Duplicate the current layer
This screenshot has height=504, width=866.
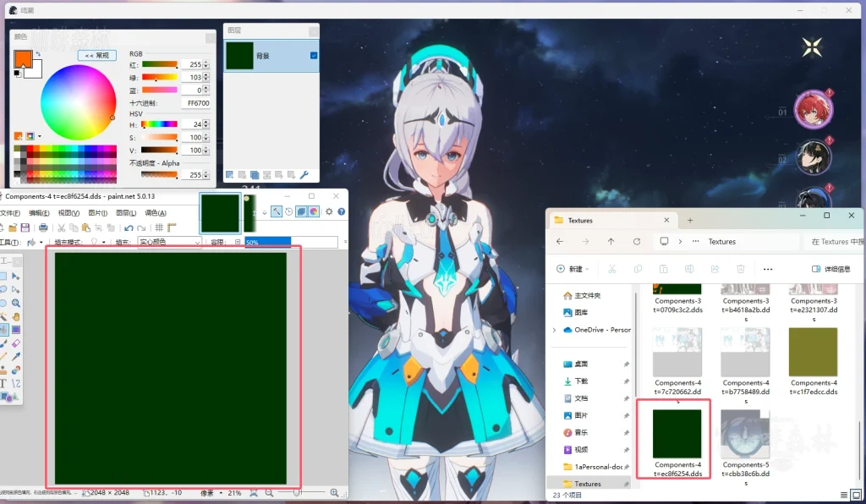[x=255, y=175]
